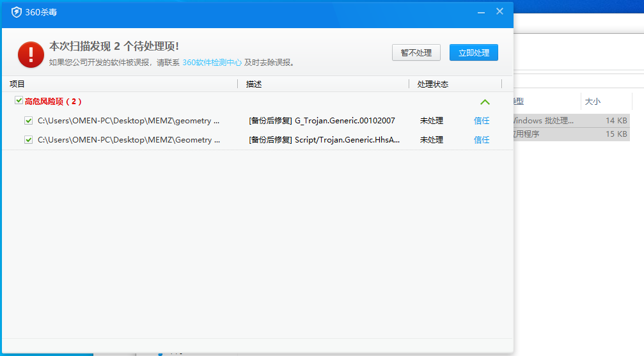Select the 14 KB Windows 批处理 file row in Explorer

click(x=572, y=121)
